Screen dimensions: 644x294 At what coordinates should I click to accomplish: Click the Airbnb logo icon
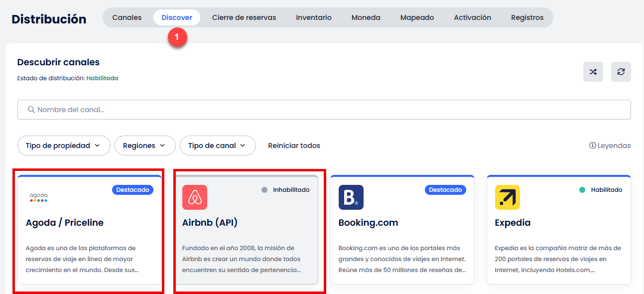pos(195,197)
